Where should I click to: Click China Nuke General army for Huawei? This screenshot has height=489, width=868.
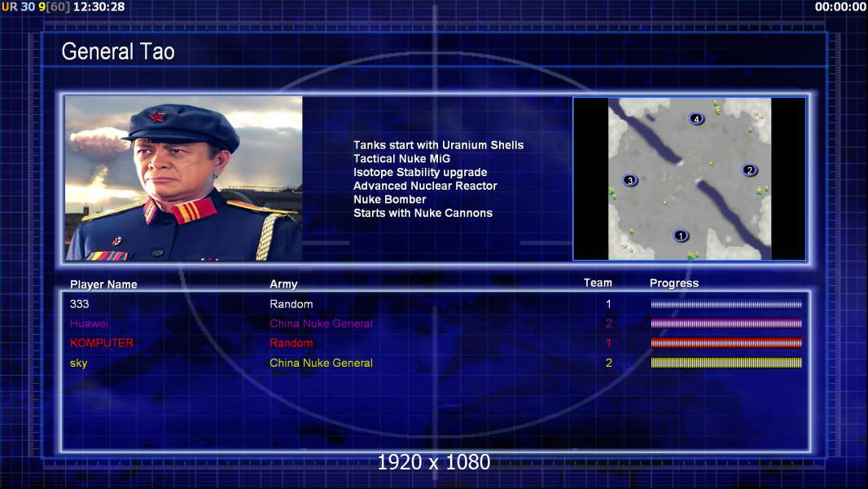[x=321, y=324]
